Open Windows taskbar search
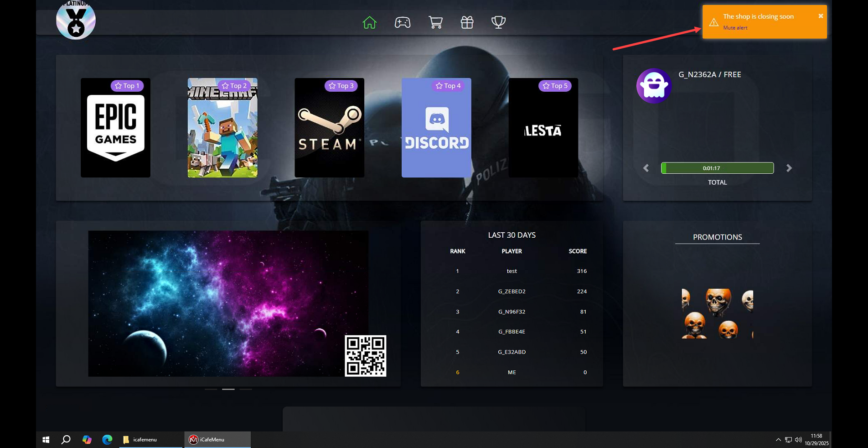The height and width of the screenshot is (448, 868). 66,440
